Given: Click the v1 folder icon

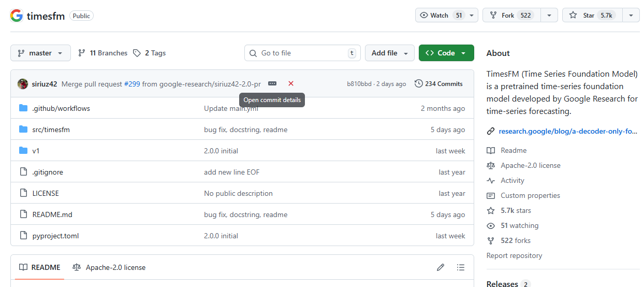Looking at the screenshot, I should pos(23,151).
